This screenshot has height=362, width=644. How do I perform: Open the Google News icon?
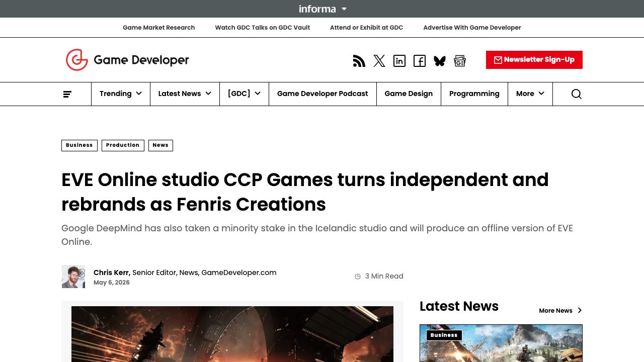pos(460,61)
